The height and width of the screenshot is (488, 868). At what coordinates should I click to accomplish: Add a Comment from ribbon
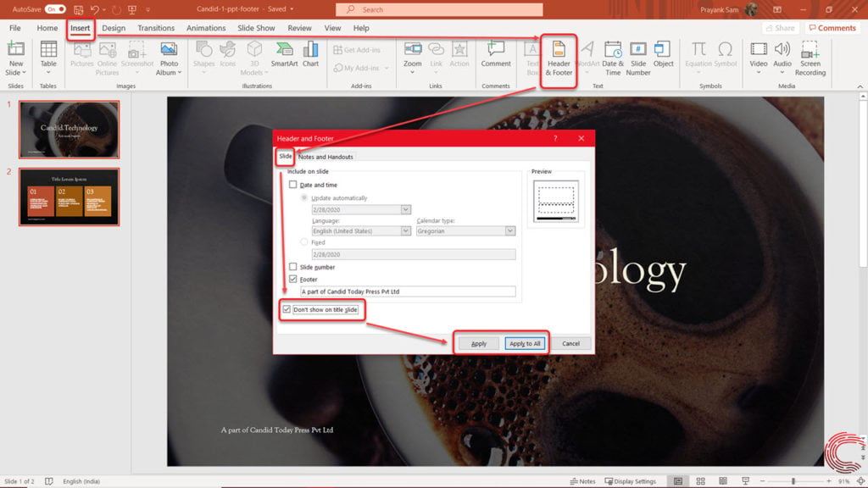[495, 54]
